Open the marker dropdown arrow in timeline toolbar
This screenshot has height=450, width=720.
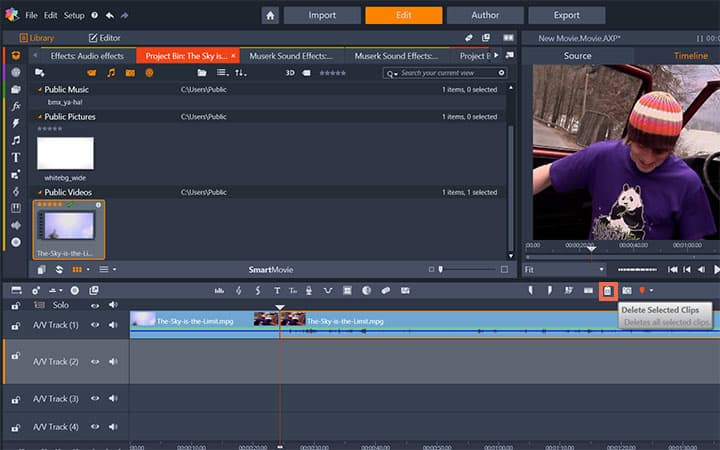click(x=651, y=290)
